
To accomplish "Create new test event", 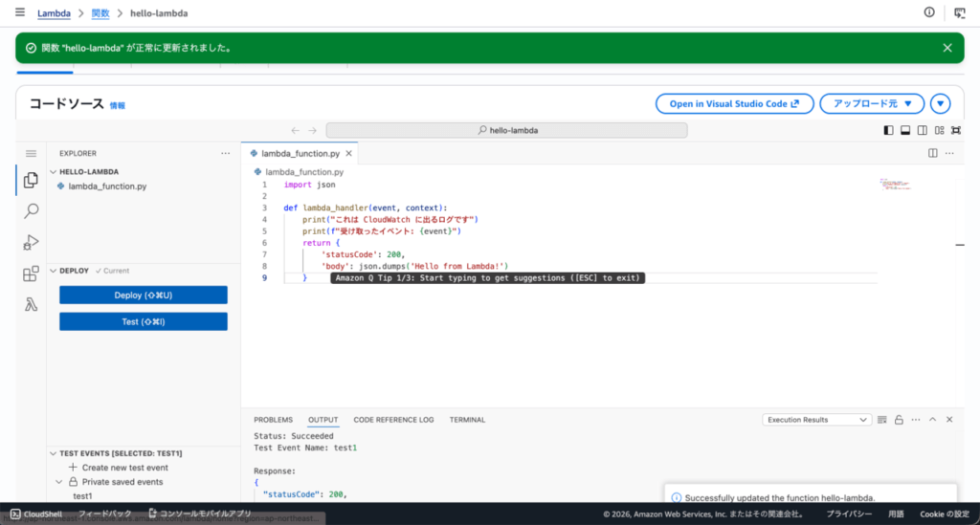I will click(124, 468).
